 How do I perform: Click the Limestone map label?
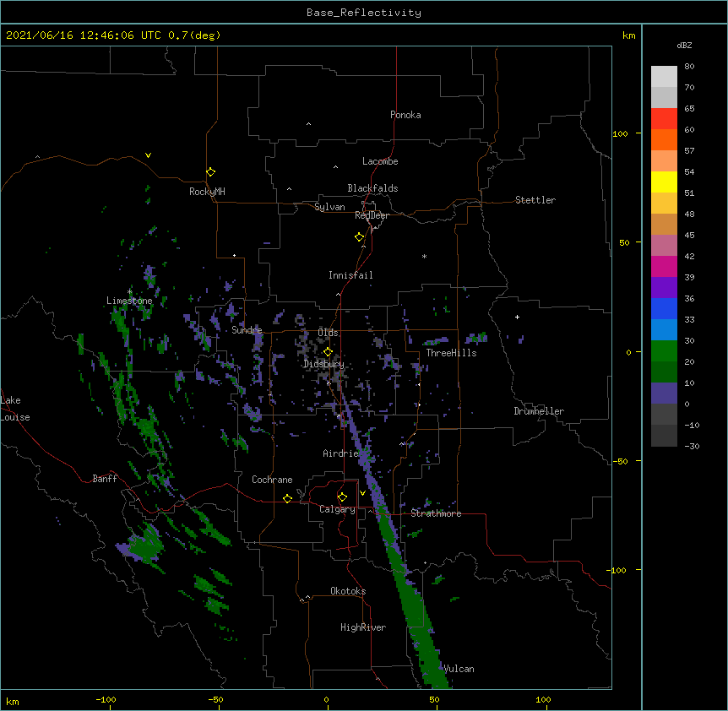pos(129,301)
